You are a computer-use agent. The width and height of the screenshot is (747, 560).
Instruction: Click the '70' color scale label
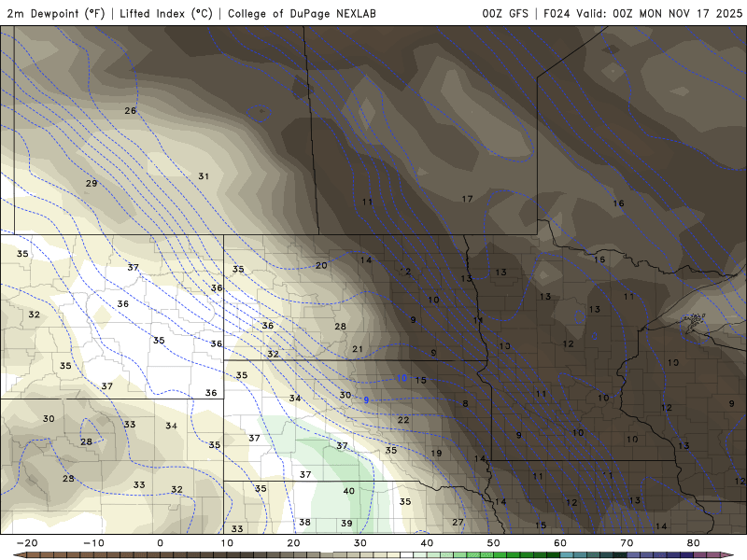[x=627, y=543]
